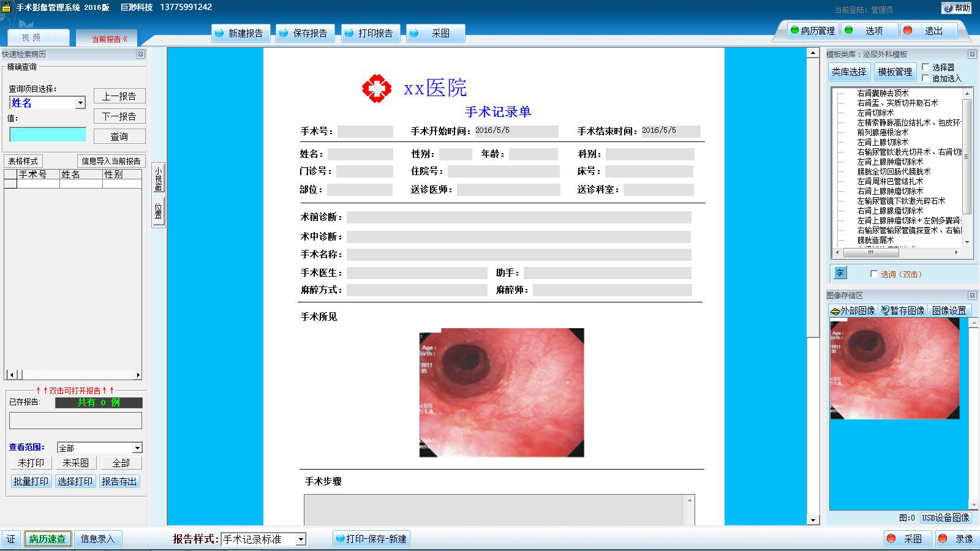
Task: Close the 模板类库 panel
Action: [x=972, y=54]
